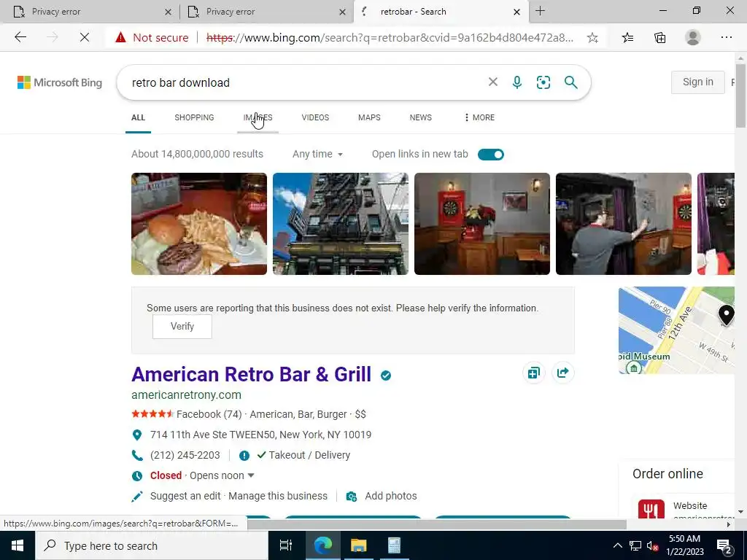Switch to the SHOPPING results tab
The height and width of the screenshot is (560, 747).
click(194, 117)
